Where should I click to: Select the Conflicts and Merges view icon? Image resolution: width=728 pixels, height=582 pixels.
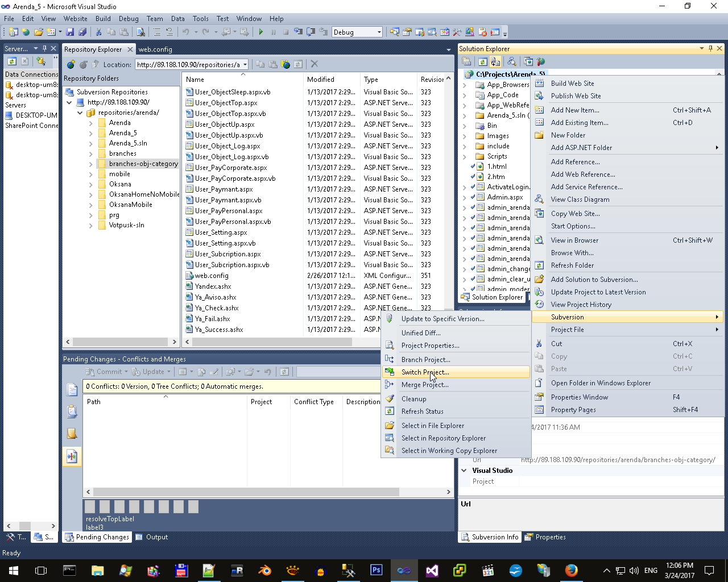72,456
